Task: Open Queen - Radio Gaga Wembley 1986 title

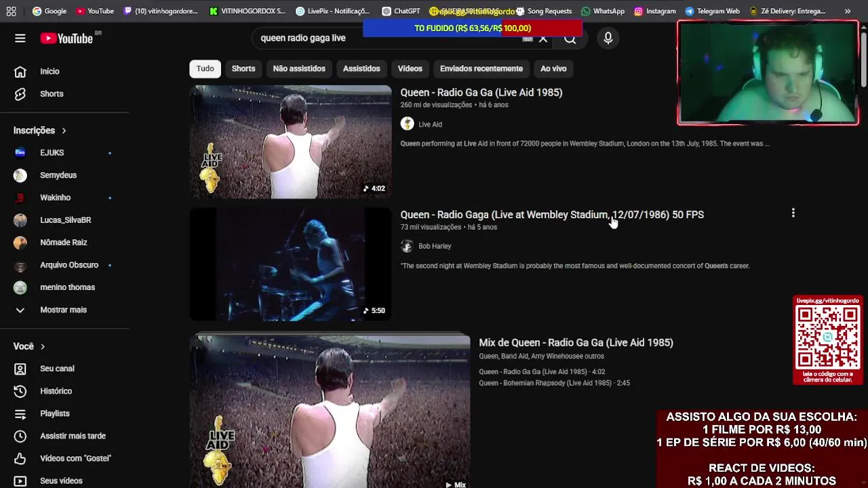Action: (x=552, y=214)
